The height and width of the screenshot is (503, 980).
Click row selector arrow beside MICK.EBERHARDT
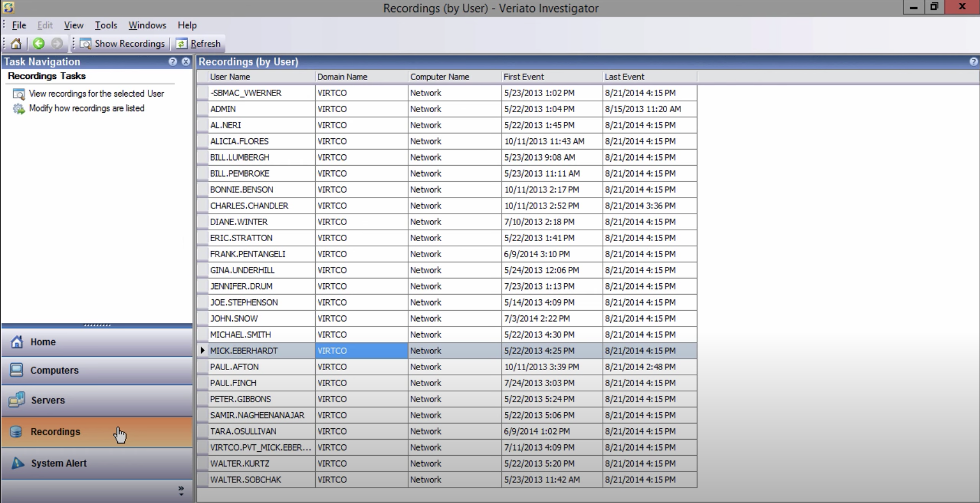(202, 350)
